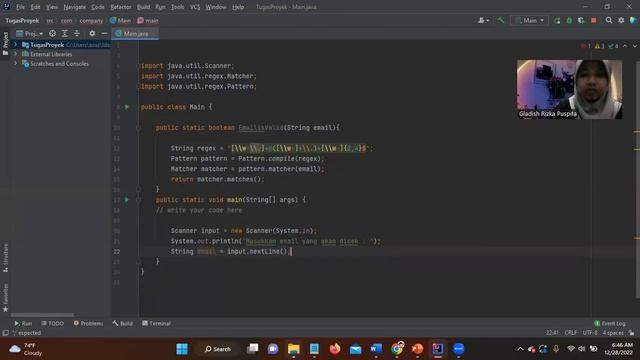640x360 pixels.
Task: Open Search Everywhere magnifier icon
Action: click(x=609, y=20)
